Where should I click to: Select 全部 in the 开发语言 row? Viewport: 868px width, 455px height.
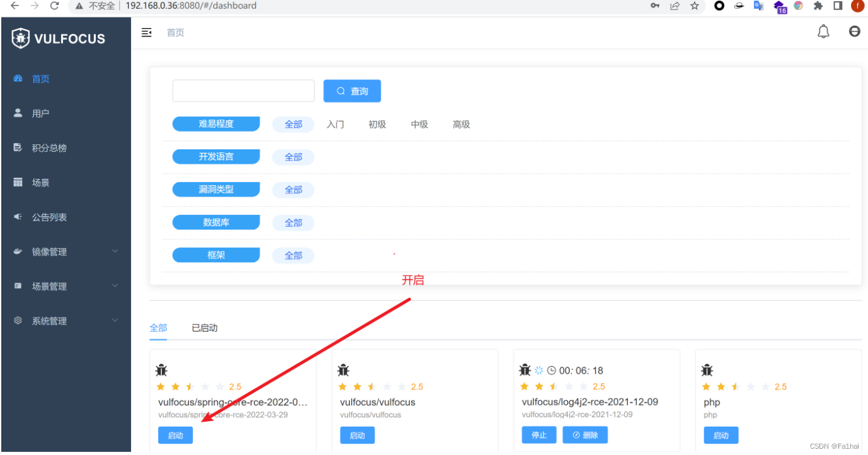click(x=293, y=157)
